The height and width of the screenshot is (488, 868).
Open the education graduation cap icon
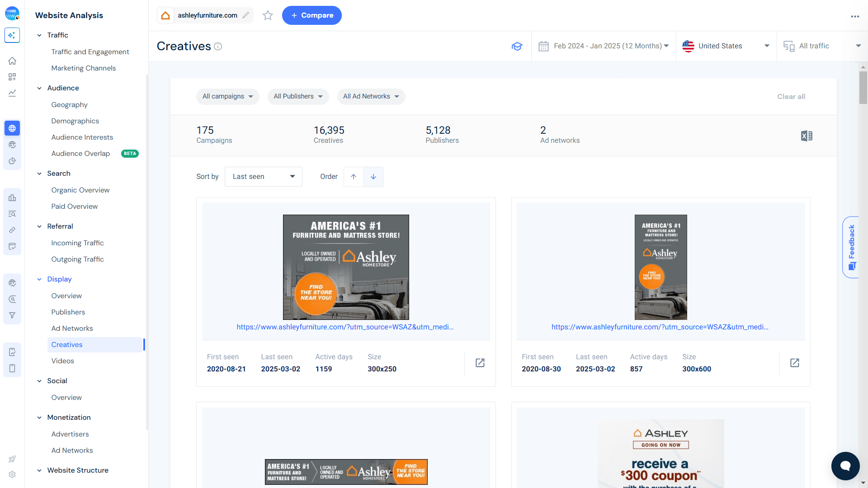coord(517,46)
